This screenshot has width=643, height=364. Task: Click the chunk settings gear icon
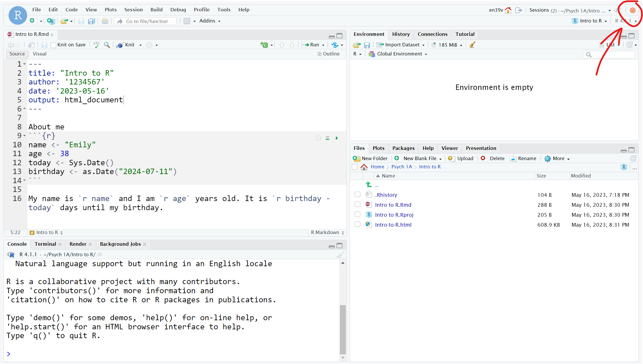pyautogui.click(x=319, y=138)
